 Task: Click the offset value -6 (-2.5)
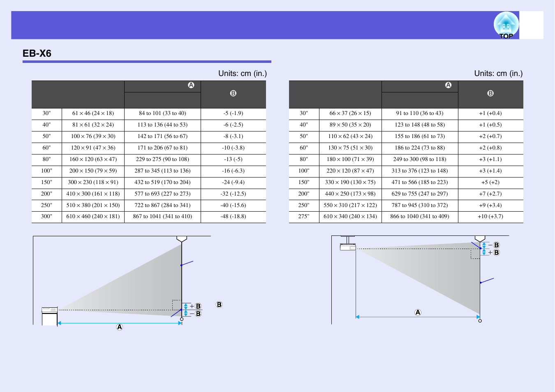click(x=233, y=125)
